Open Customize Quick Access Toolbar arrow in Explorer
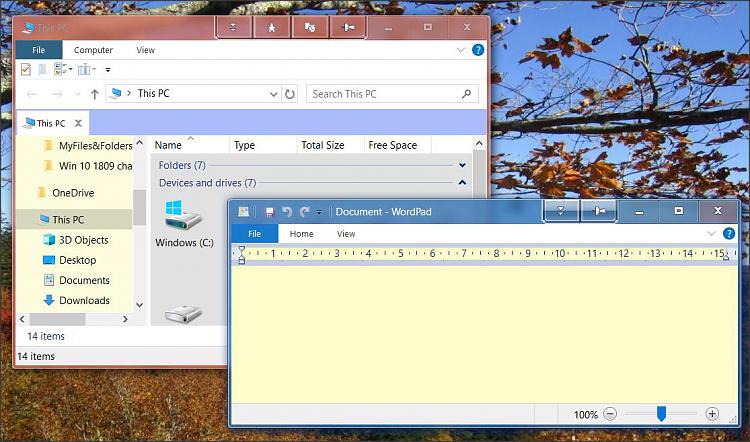The height and width of the screenshot is (442, 750). coord(108,70)
